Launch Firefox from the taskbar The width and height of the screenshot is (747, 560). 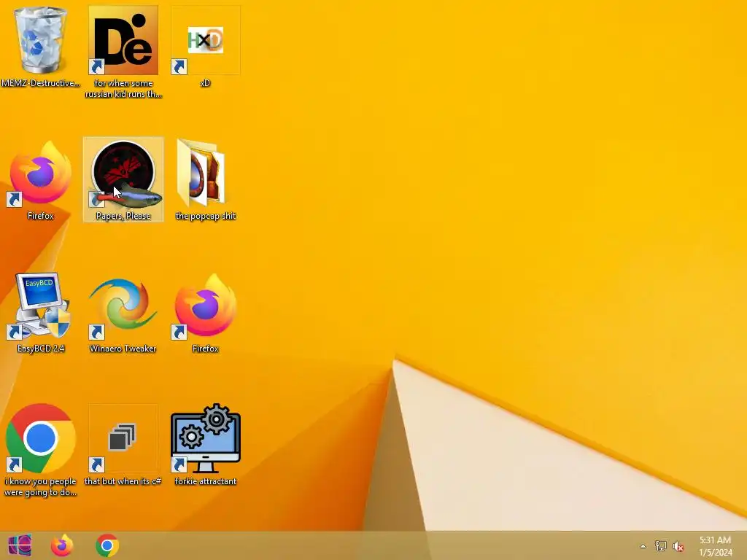click(63, 545)
